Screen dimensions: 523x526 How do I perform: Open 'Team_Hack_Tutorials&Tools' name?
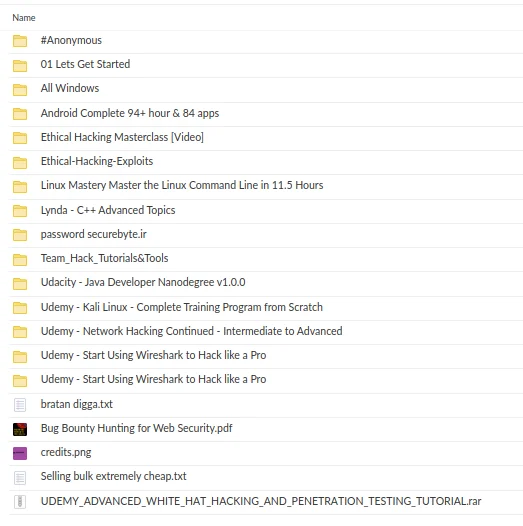coord(104,258)
